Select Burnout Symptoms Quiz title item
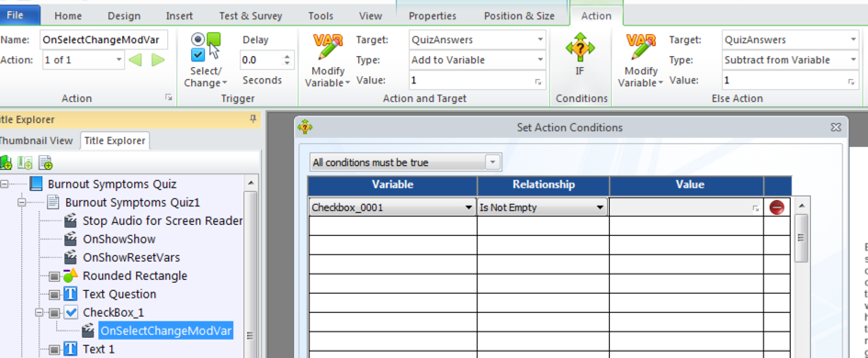Screen dimensions: 868x358 112,184
